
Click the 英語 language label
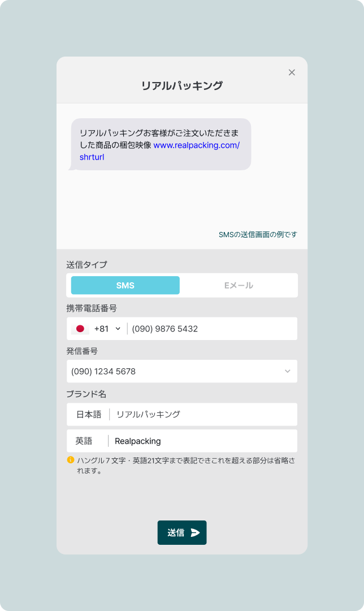pos(84,441)
